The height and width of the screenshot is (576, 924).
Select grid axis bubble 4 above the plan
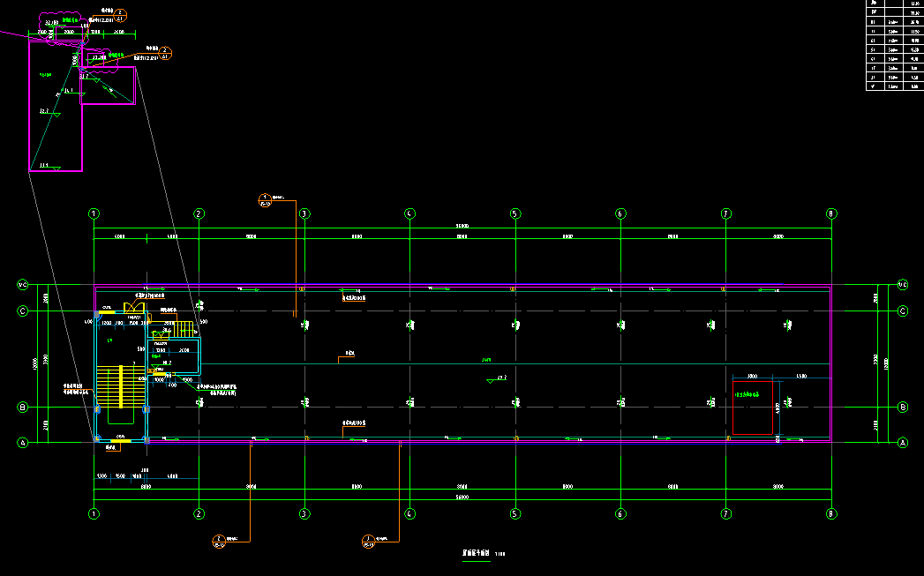coord(409,213)
